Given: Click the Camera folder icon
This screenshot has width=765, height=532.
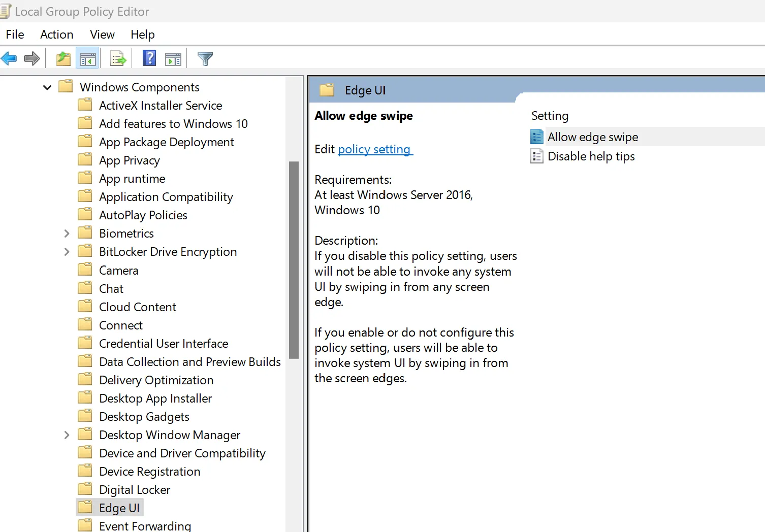Looking at the screenshot, I should pyautogui.click(x=85, y=270).
